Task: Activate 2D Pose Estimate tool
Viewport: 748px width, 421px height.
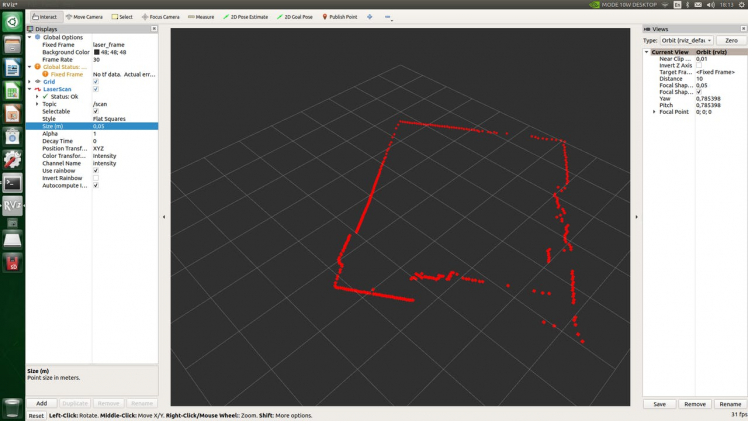Action: [245, 17]
